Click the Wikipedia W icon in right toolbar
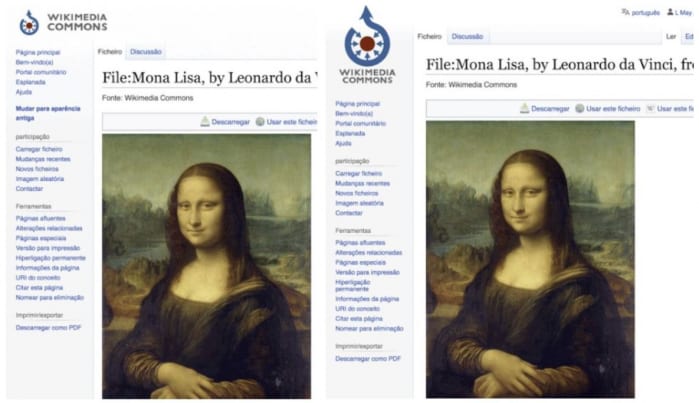Screen dimensions: 699x403 [650, 108]
